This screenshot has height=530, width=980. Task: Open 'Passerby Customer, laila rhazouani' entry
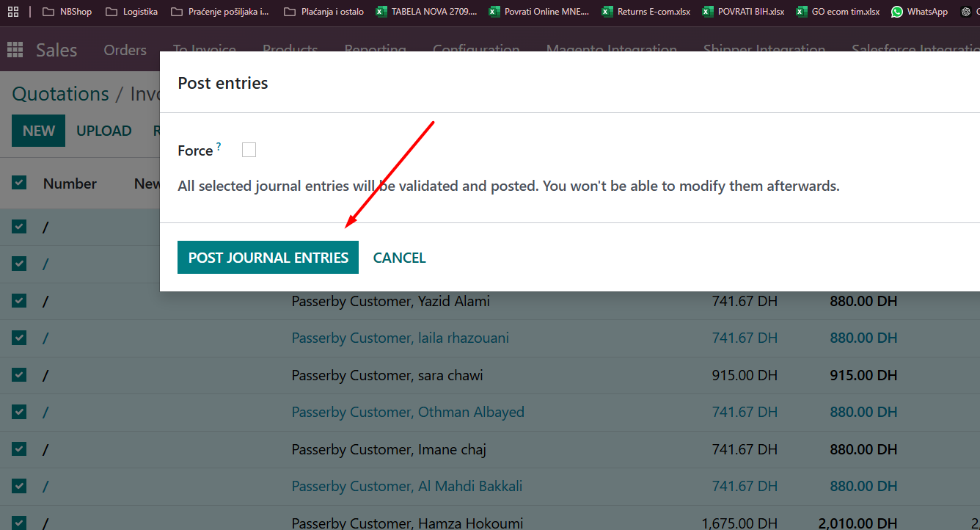tap(401, 338)
